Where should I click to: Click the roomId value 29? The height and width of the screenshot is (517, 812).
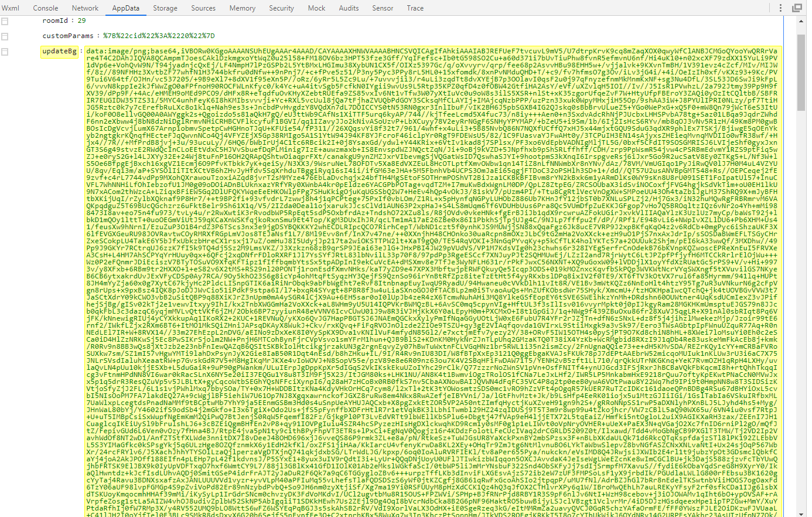click(x=81, y=21)
